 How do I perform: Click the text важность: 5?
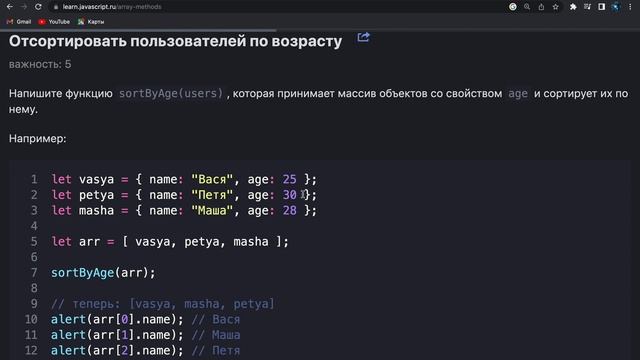point(40,64)
